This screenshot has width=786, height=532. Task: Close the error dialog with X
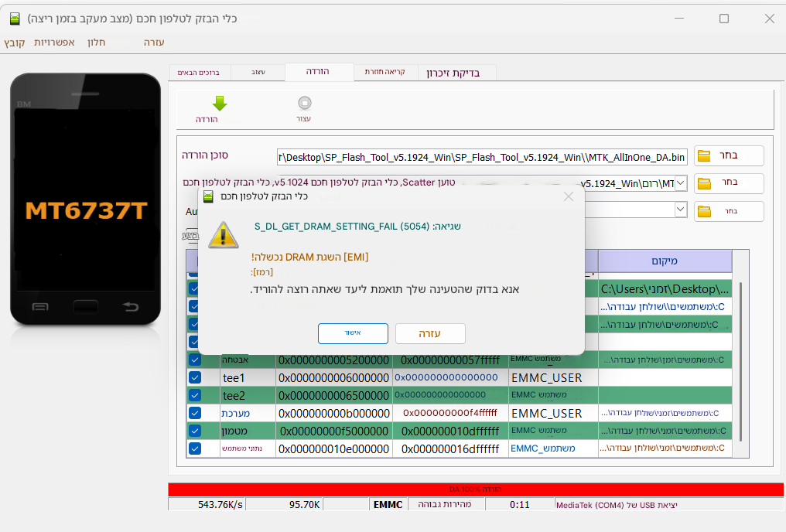tap(569, 196)
